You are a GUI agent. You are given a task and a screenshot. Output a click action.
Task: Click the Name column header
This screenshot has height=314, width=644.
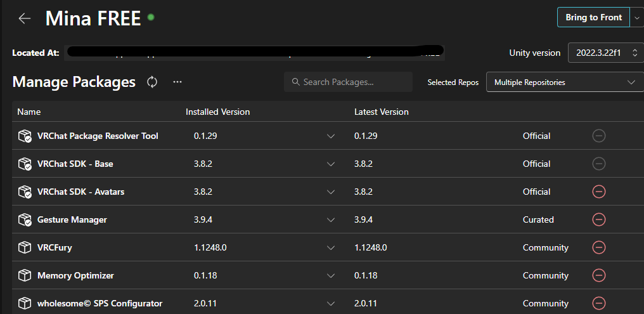point(29,112)
